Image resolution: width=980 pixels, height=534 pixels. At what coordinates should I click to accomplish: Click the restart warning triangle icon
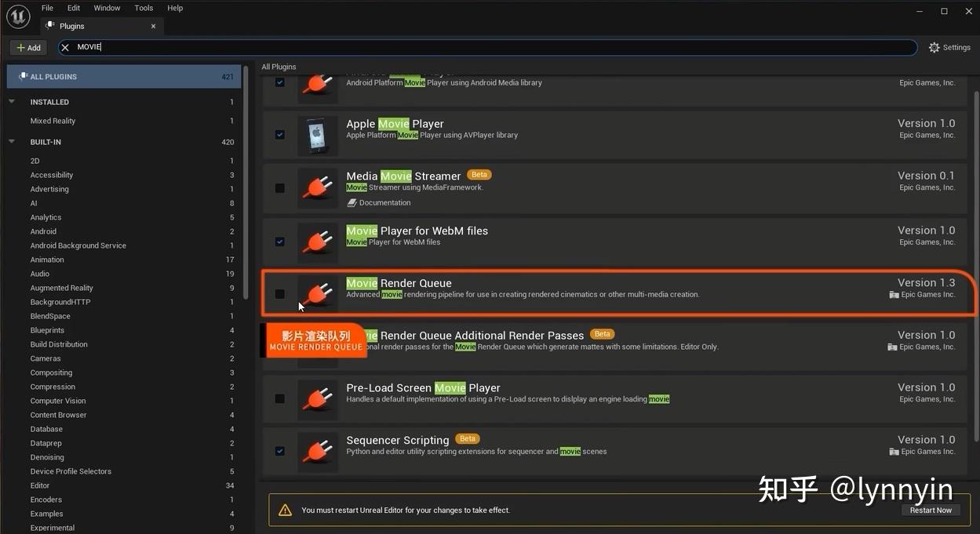click(x=285, y=510)
